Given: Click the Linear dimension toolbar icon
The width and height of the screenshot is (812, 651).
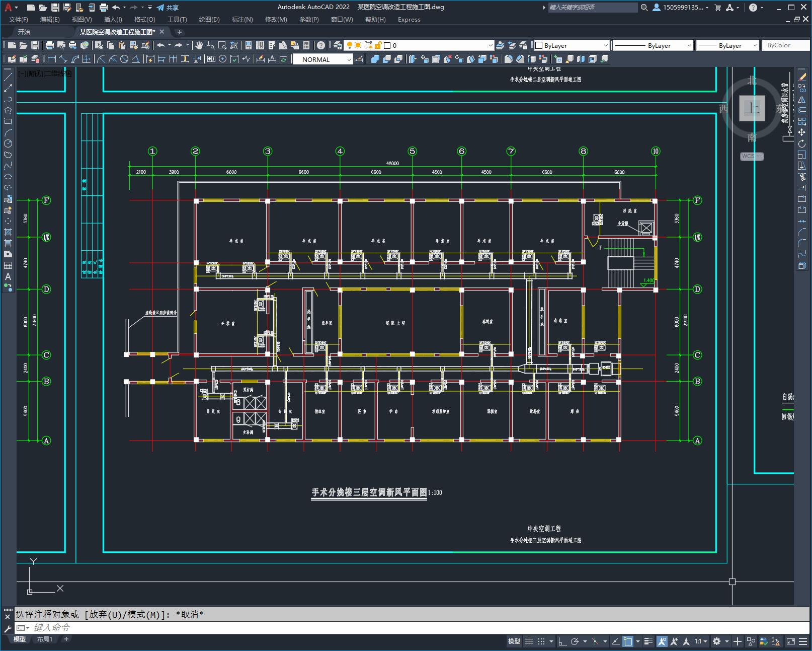Looking at the screenshot, I should [52, 59].
